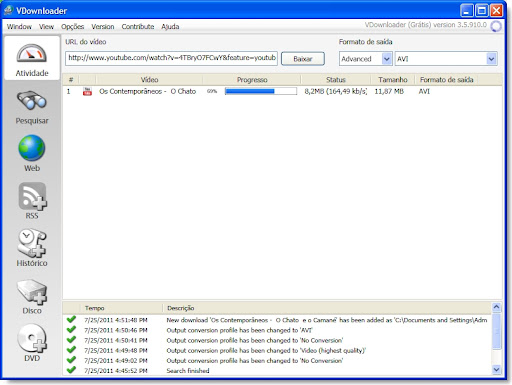The height and width of the screenshot is (385, 512).
Task: Sort by the Status column header
Action: point(336,80)
